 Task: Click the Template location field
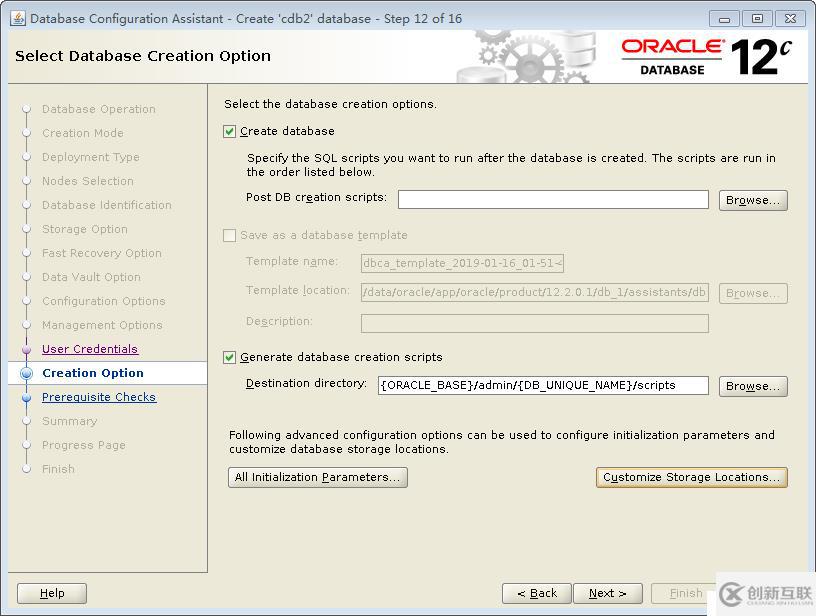534,292
